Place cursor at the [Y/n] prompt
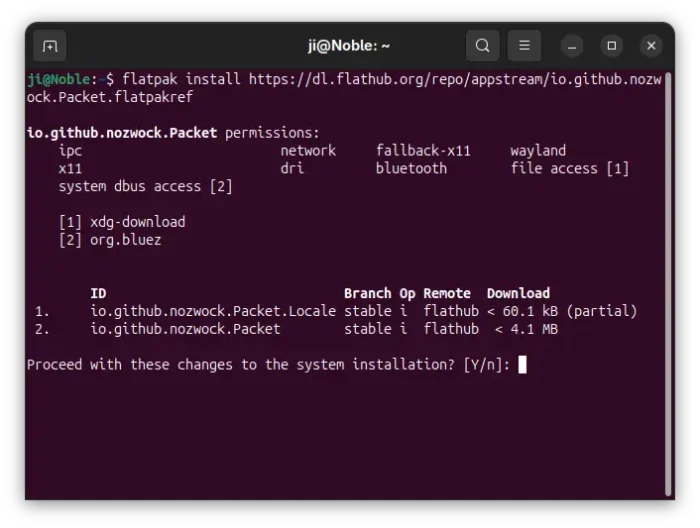Image resolution: width=700 pixels, height=528 pixels. click(522, 365)
